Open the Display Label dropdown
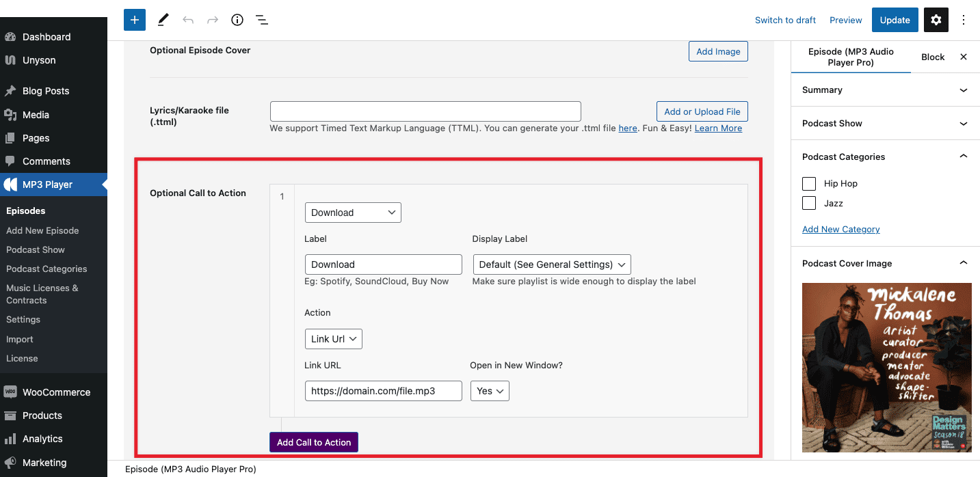 [x=551, y=264]
